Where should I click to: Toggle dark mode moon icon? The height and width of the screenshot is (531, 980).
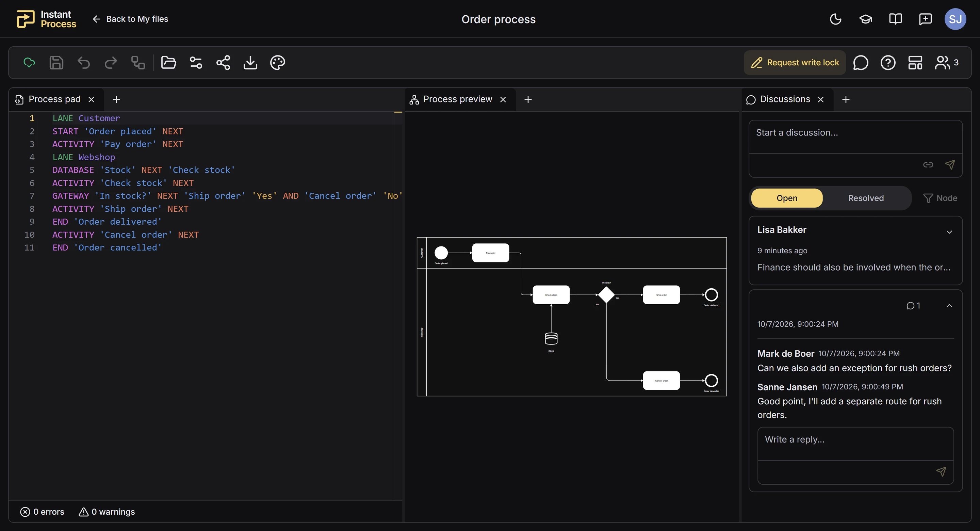(x=835, y=19)
